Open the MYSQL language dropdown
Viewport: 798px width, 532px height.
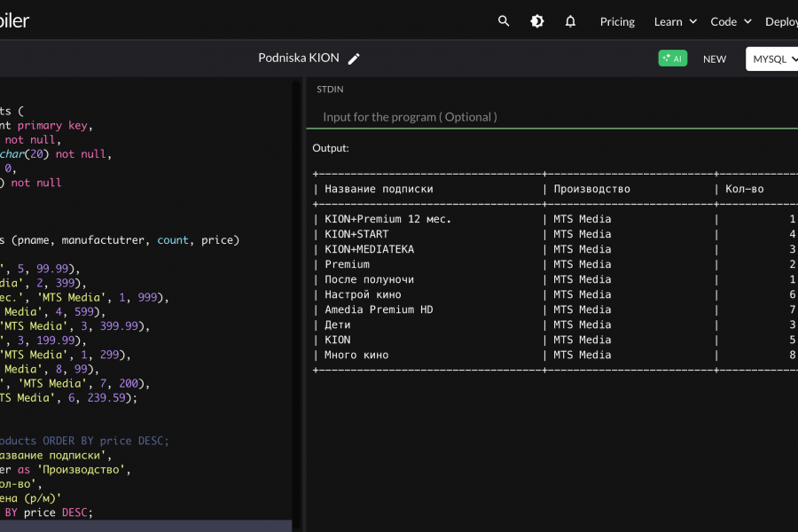[773, 59]
